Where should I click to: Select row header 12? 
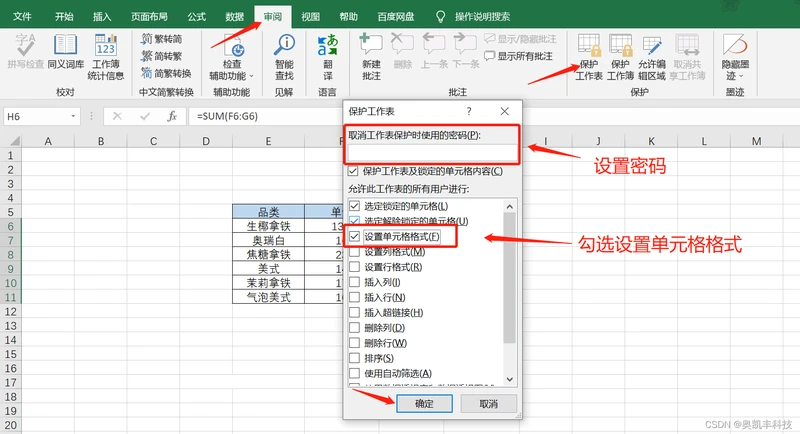point(10,312)
